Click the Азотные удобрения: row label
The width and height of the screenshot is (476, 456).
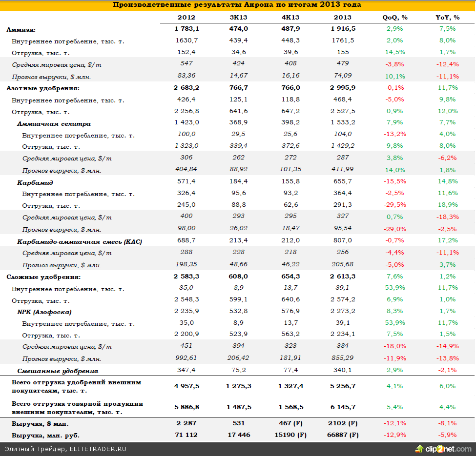43,88
